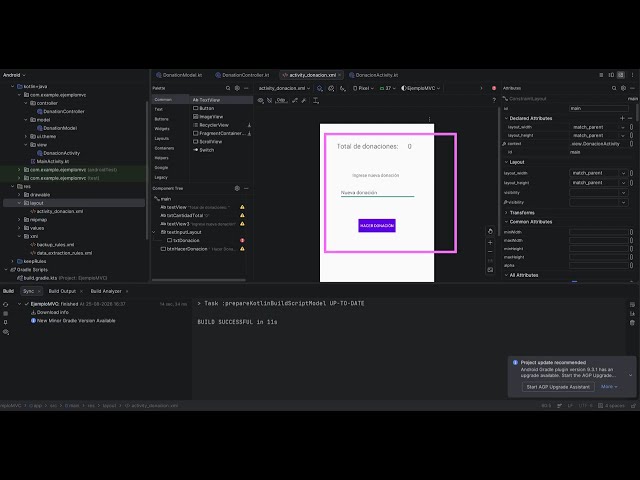
Task: Open the EjemploMVC theme dropdown
Action: [420, 88]
